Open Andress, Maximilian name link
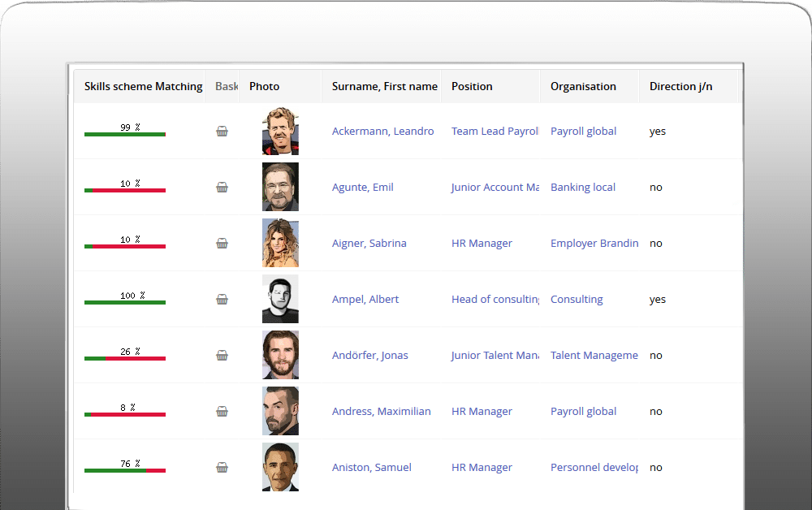Viewport: 812px width, 510px height. pos(381,412)
